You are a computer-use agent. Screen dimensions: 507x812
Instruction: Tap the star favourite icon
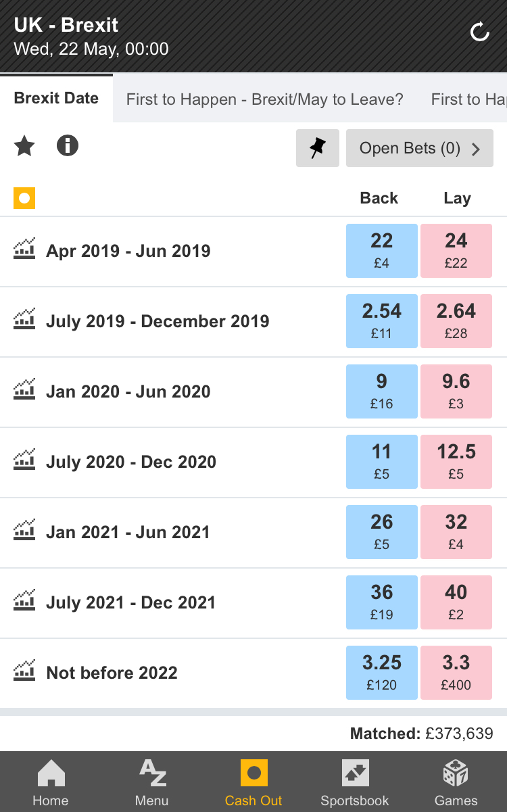[24, 146]
